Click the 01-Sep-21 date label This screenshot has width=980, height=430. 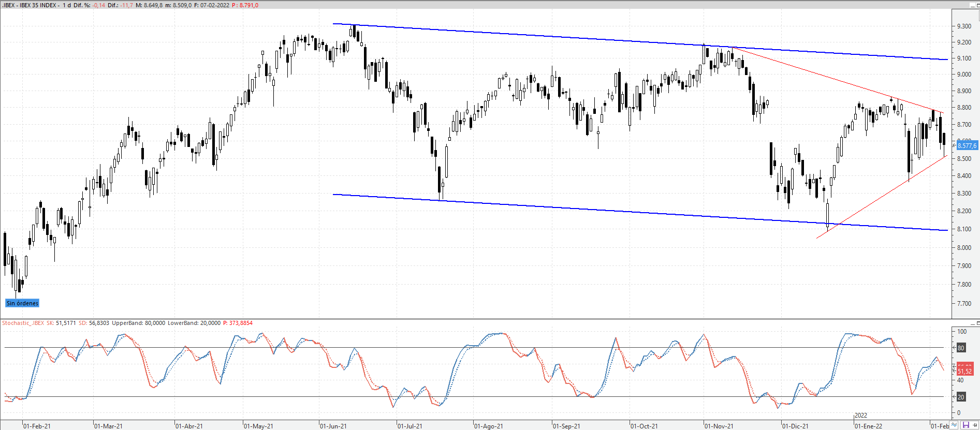pyautogui.click(x=566, y=426)
